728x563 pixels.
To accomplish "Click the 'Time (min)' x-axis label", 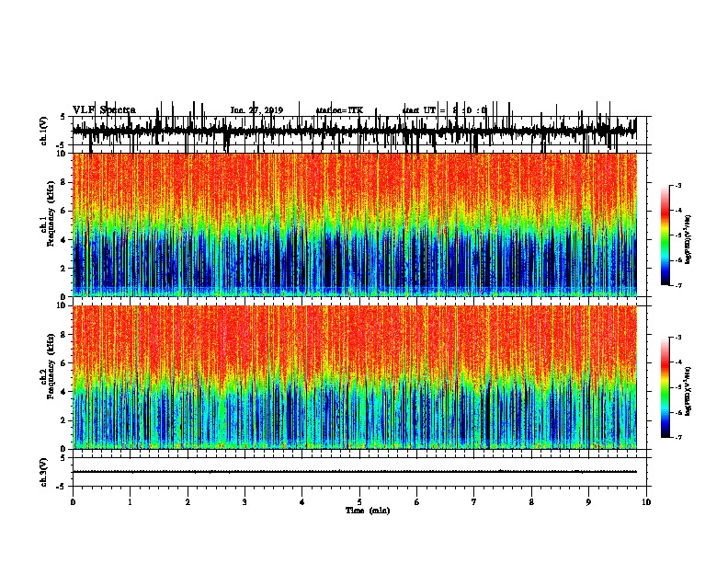I will [368, 511].
